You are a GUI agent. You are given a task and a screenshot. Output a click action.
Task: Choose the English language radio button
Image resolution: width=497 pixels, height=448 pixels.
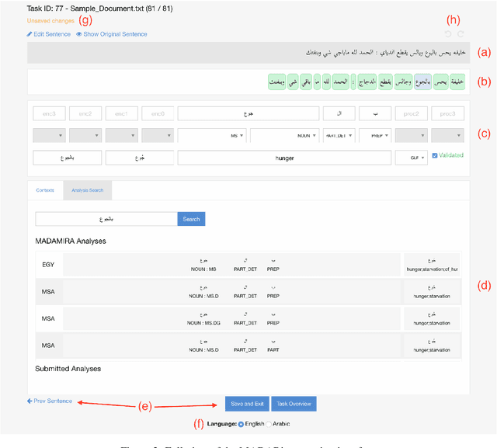pyautogui.click(x=241, y=424)
